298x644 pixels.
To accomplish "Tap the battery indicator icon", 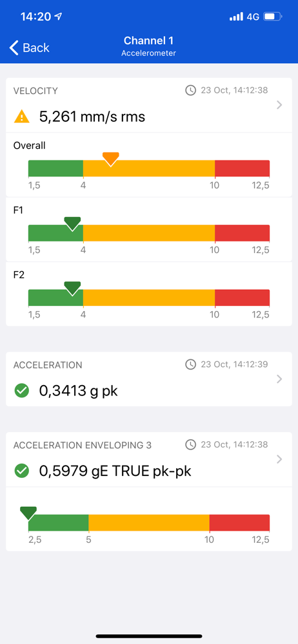I will tap(273, 17).
